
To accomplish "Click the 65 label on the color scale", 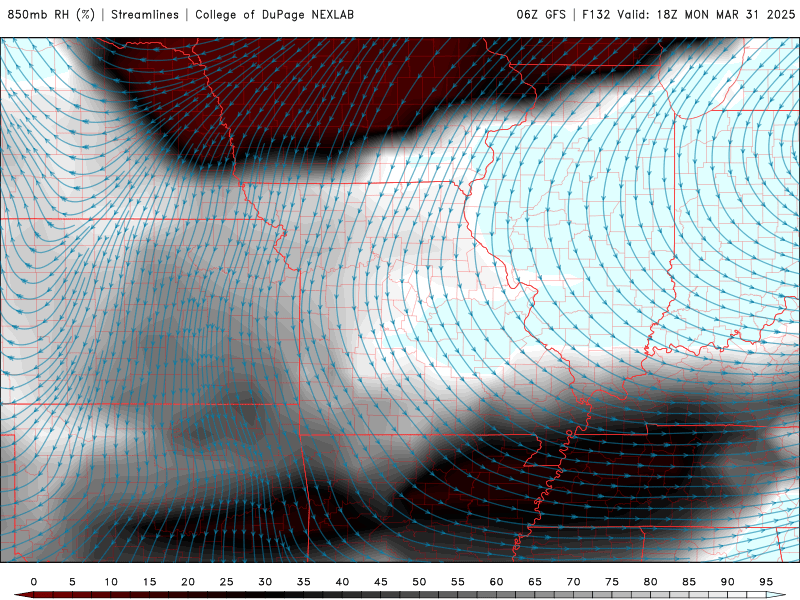I will 535,582.
